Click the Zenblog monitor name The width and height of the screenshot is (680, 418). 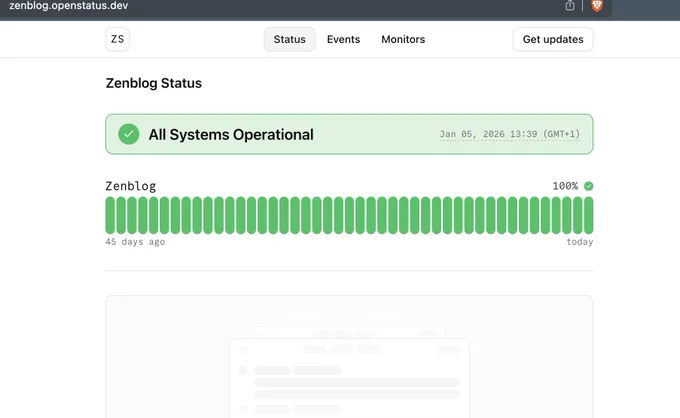click(131, 186)
